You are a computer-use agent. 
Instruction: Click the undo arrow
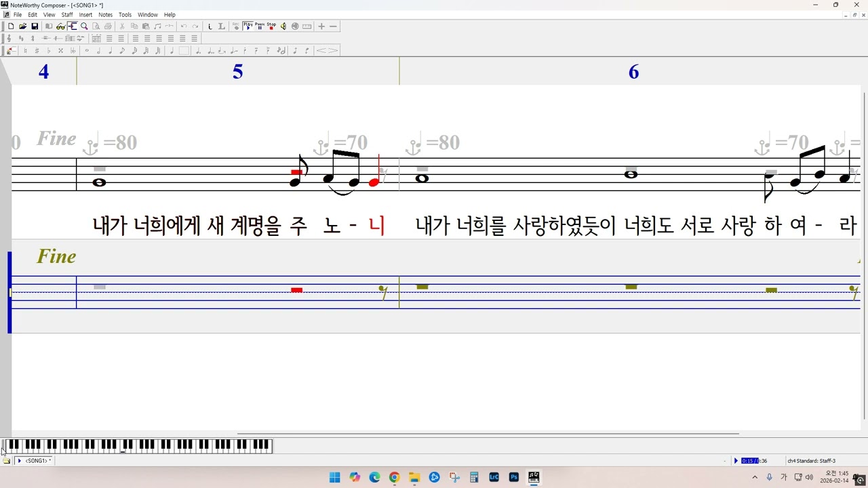coord(184,26)
